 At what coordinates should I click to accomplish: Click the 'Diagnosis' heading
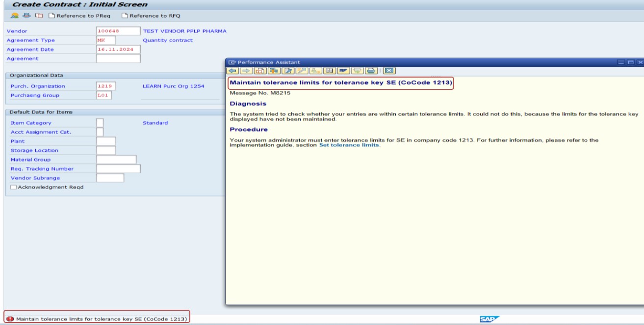pyautogui.click(x=248, y=104)
